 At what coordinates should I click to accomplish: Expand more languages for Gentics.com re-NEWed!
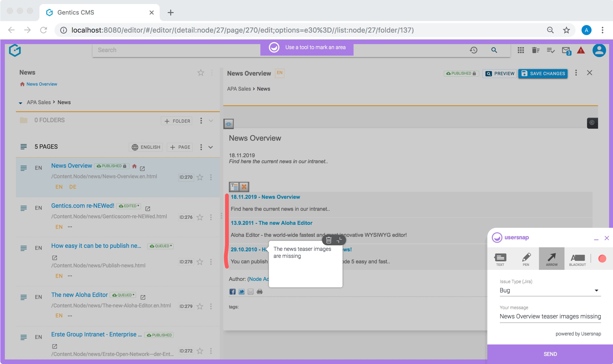pos(70,227)
